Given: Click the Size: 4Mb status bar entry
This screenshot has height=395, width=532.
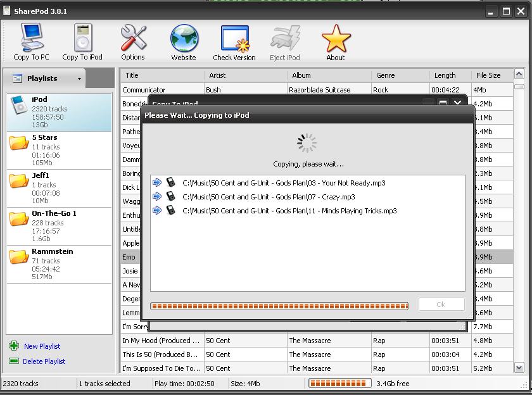Looking at the screenshot, I should coord(245,384).
